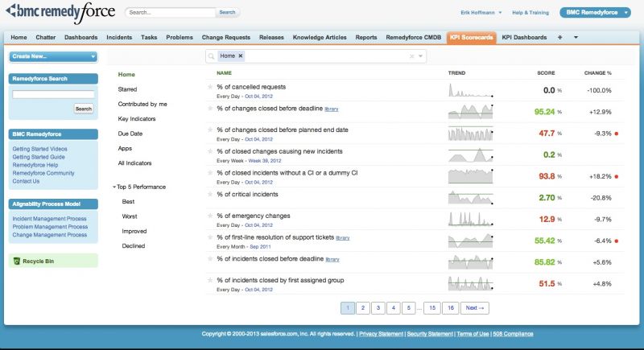This screenshot has height=350, width=644.
Task: Select All Indicators in the navigation
Action: click(x=134, y=163)
